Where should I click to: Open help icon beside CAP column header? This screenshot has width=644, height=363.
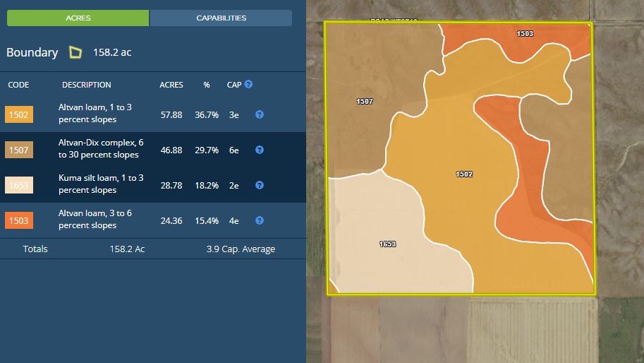coord(248,85)
